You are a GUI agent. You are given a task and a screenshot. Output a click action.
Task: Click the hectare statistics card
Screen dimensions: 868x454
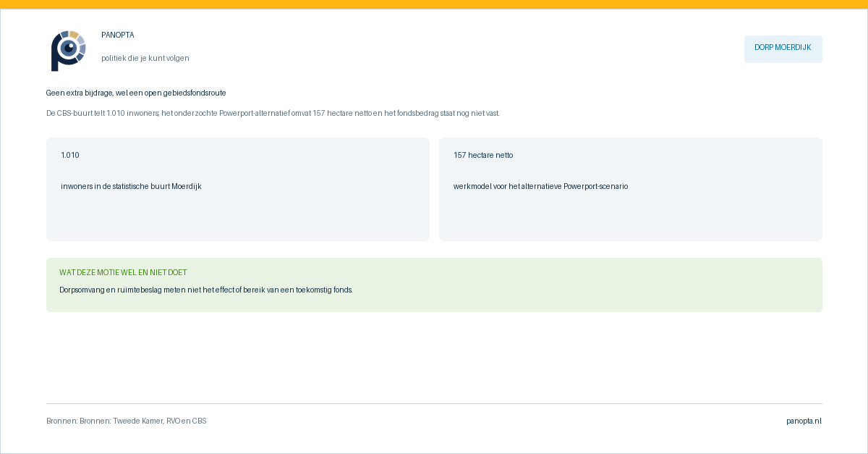point(631,189)
